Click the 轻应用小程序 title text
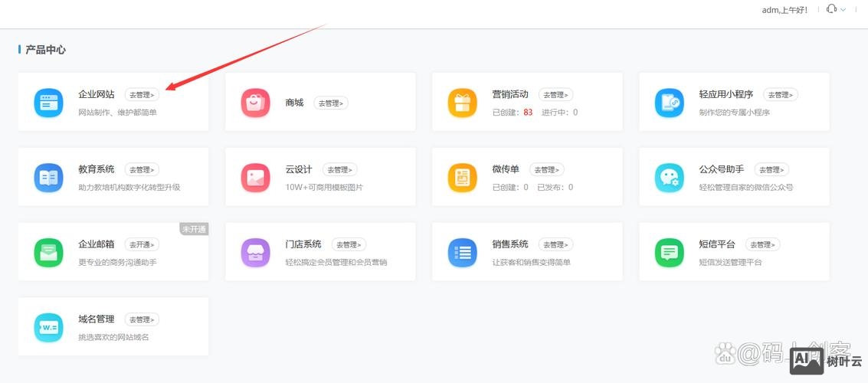Viewport: 868px width, 383px height. 726,94
